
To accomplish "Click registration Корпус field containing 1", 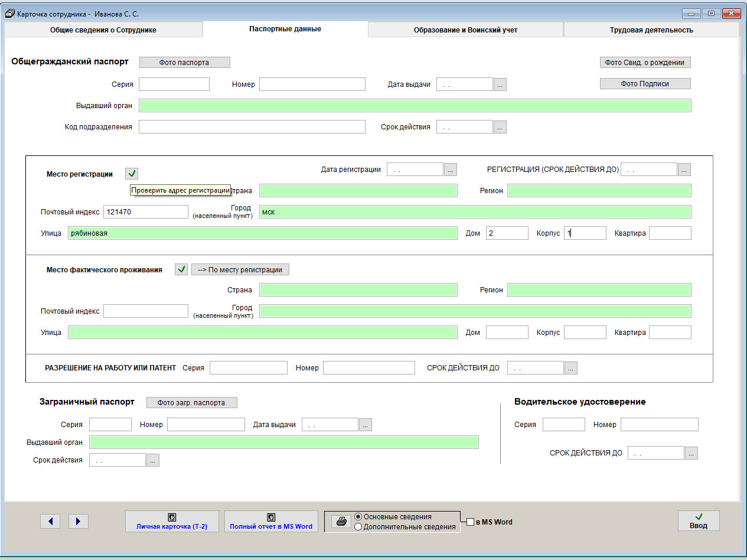I will coord(585,233).
